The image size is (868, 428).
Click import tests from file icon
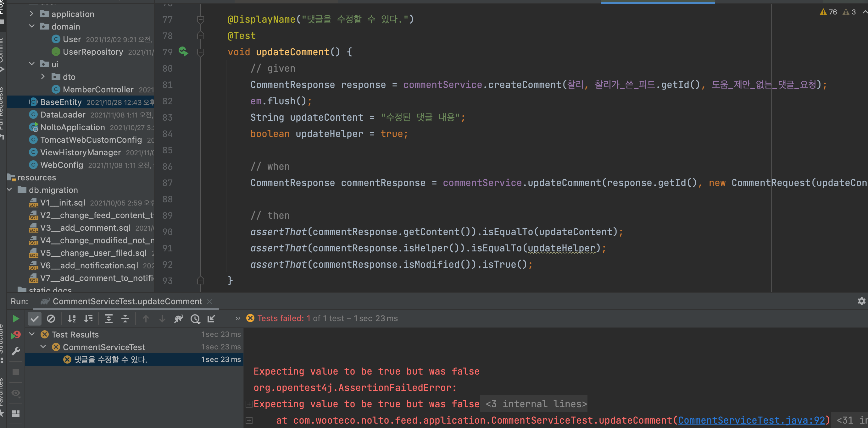(x=211, y=319)
